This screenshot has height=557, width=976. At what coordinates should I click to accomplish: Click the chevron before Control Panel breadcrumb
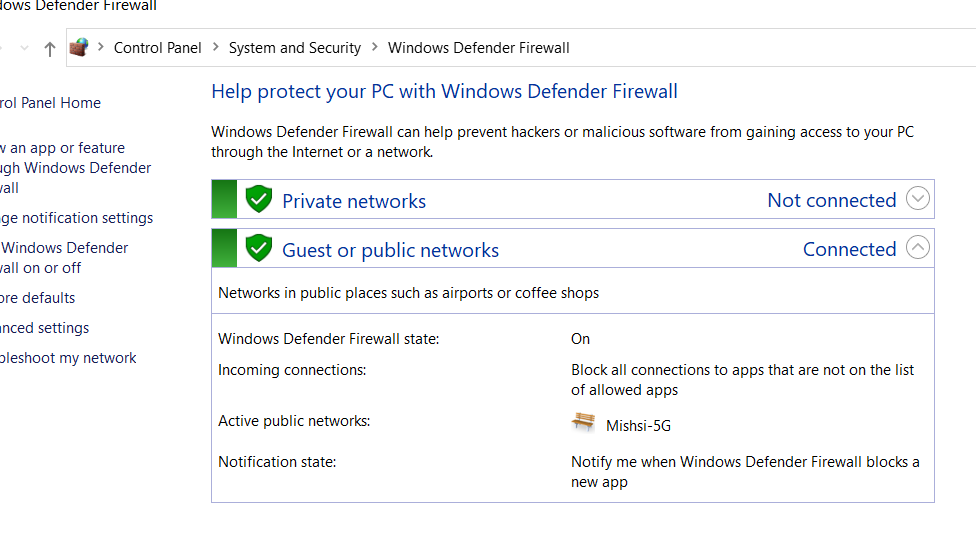100,47
